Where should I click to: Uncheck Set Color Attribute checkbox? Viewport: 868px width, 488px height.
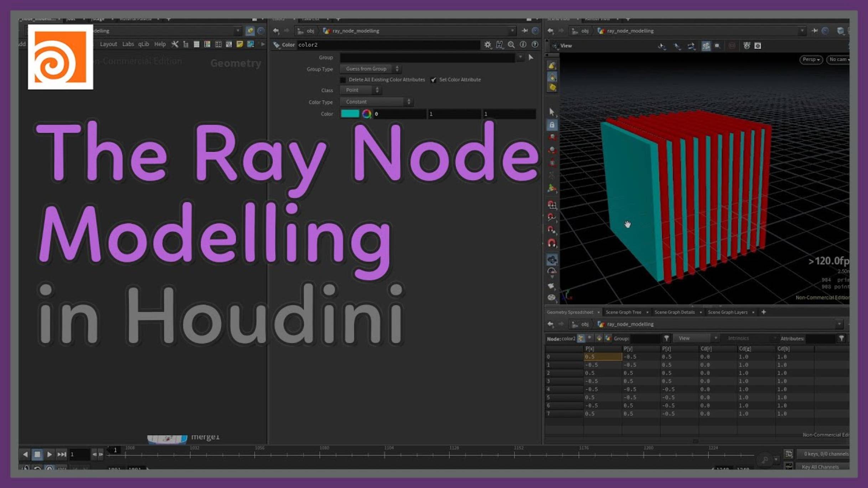[433, 80]
